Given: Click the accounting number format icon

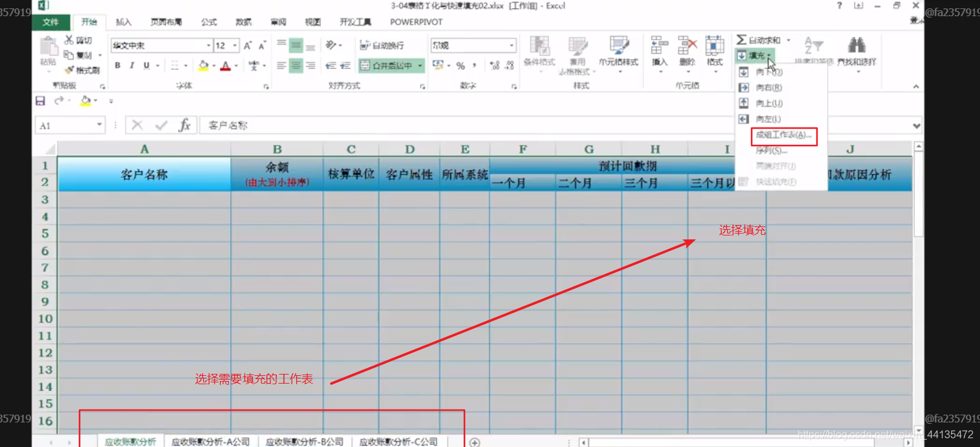Looking at the screenshot, I should point(437,65).
